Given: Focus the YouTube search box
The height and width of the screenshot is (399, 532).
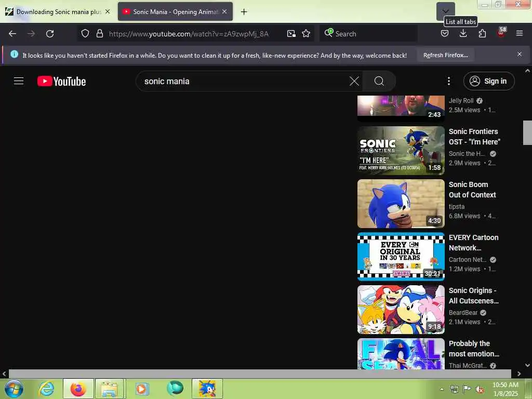Looking at the screenshot, I should pos(244,81).
